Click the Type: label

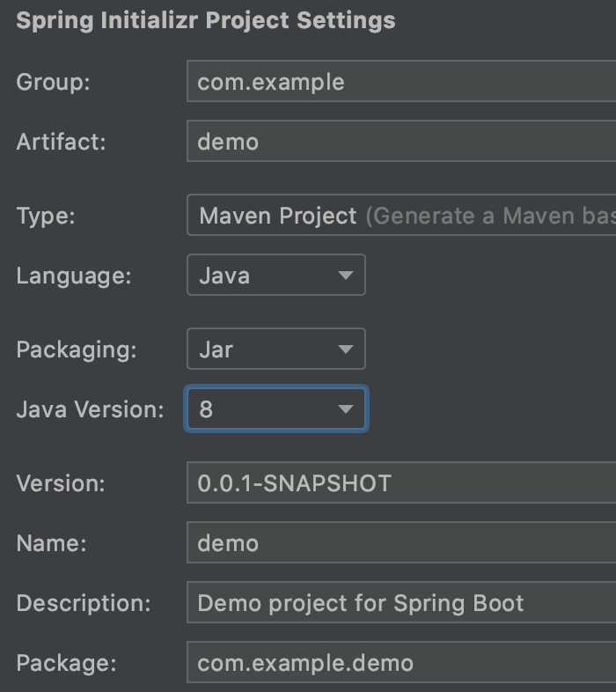click(46, 217)
